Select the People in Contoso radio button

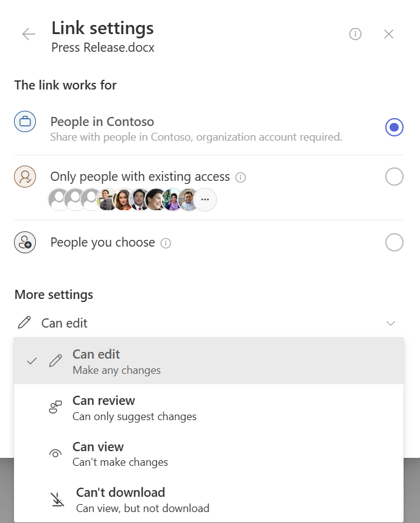pos(394,127)
